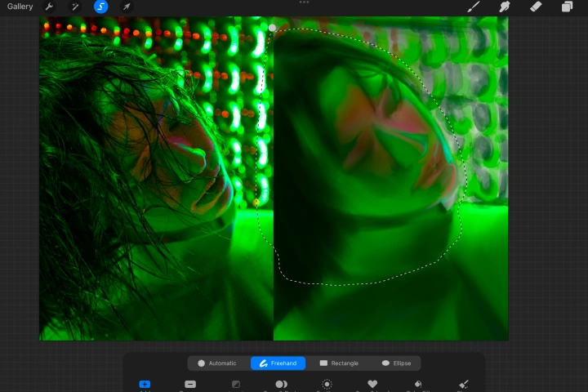The image size is (588, 392).
Task: Invert the current selection
Action: click(x=236, y=384)
